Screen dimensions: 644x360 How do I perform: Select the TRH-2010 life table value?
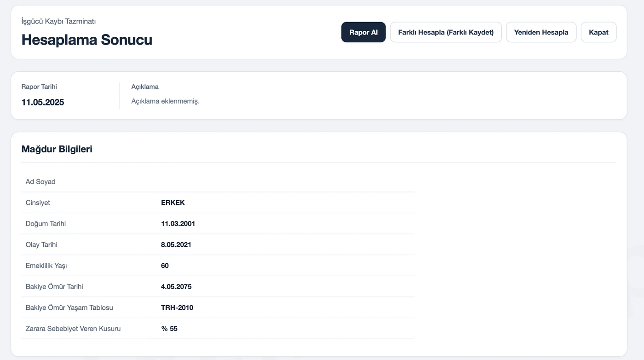[x=177, y=308]
